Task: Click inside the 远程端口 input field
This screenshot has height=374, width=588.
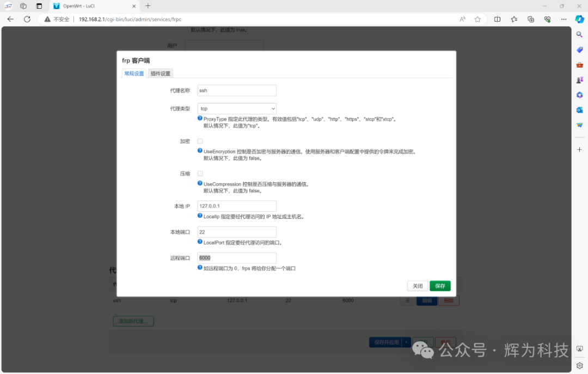Action: tap(237, 257)
